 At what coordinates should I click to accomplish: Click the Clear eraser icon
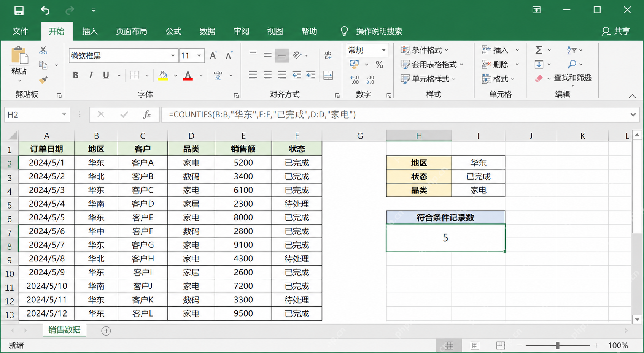coord(539,79)
